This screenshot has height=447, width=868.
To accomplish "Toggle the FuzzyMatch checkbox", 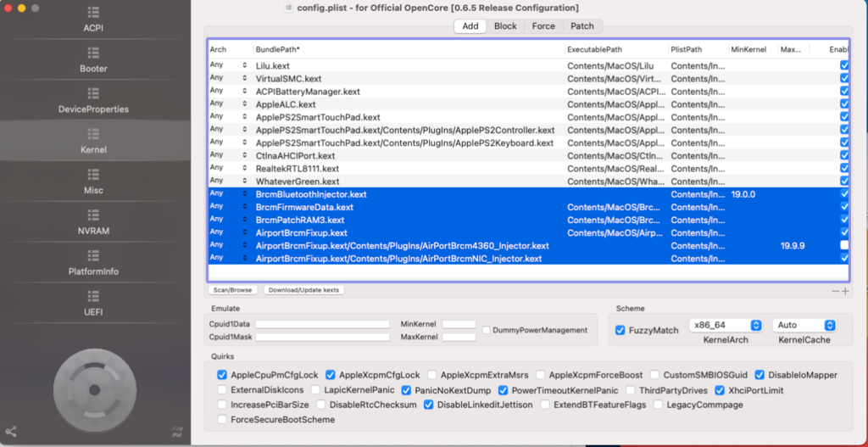I will [621, 330].
